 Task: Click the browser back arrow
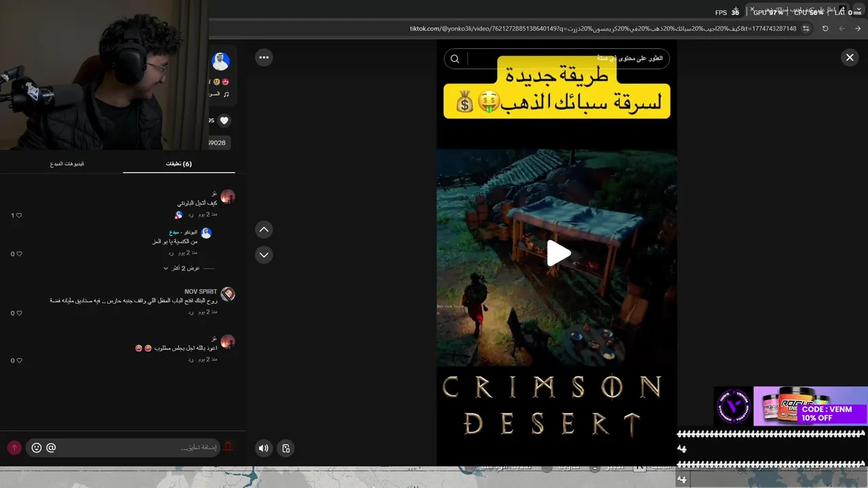click(x=842, y=28)
